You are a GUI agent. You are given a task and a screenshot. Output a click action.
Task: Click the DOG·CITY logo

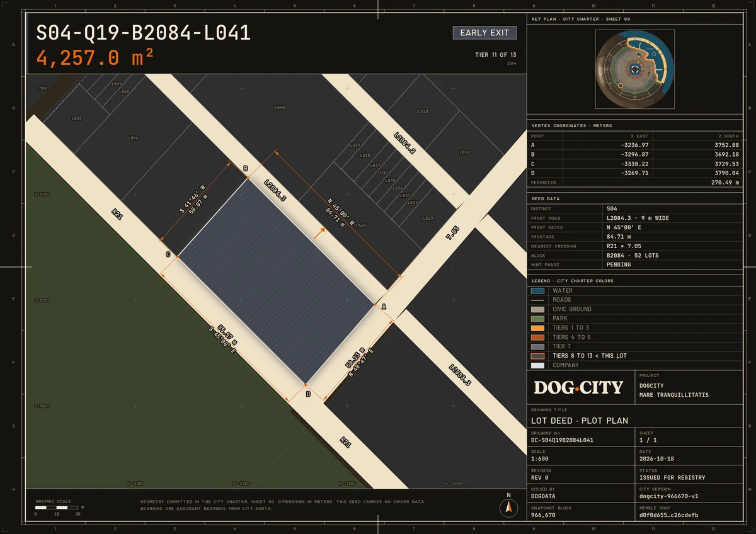(x=578, y=387)
